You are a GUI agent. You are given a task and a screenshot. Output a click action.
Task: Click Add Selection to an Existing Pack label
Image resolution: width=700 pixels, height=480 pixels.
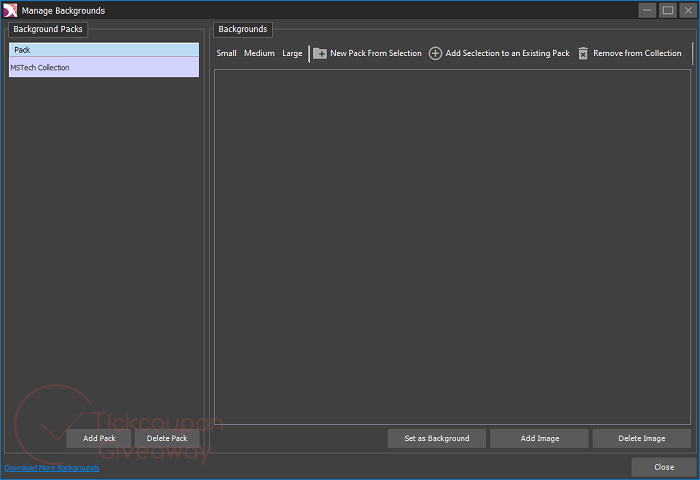click(x=508, y=53)
